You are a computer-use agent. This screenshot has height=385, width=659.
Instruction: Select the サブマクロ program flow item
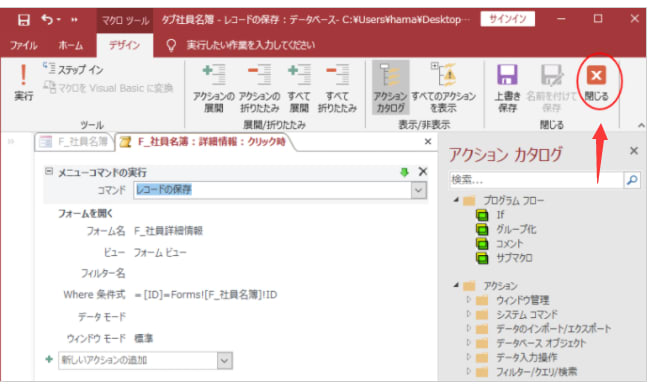click(x=514, y=258)
